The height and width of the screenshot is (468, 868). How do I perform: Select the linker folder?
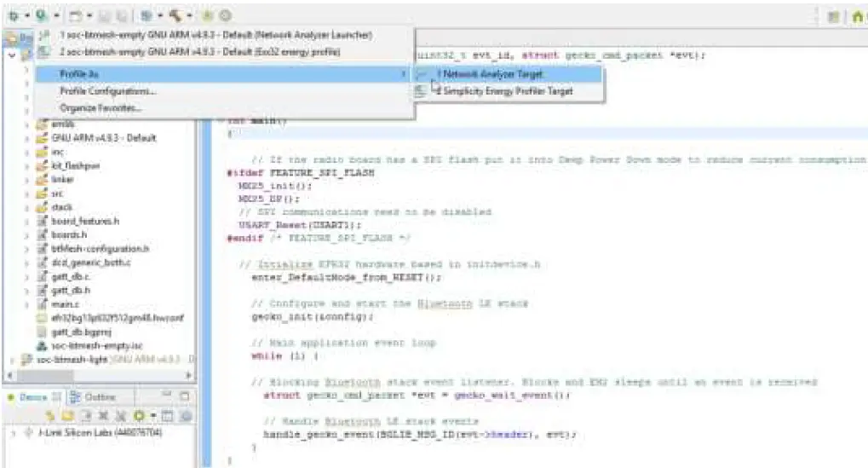[62, 180]
